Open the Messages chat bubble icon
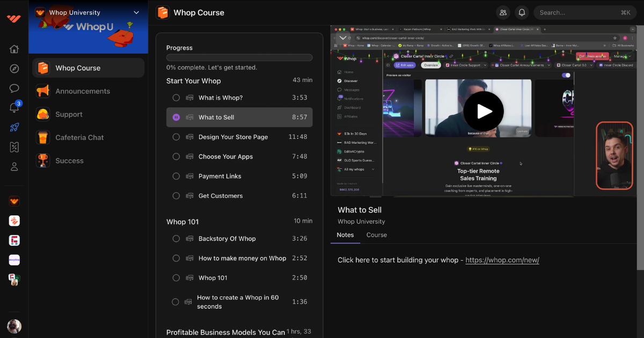The width and height of the screenshot is (644, 338). 14,89
